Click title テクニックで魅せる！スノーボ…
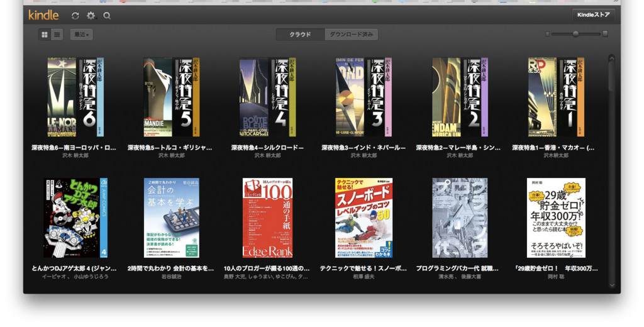Viewport: 644px width, 327px height. click(364, 269)
